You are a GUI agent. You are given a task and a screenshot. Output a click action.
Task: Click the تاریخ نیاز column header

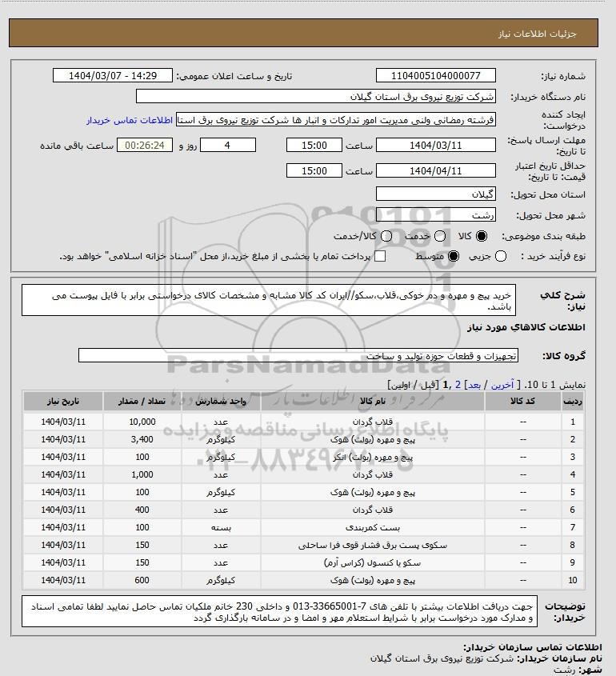(x=63, y=401)
